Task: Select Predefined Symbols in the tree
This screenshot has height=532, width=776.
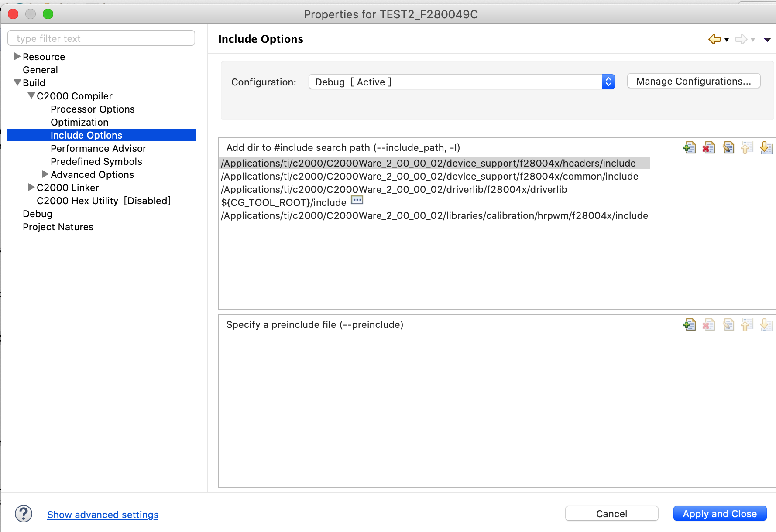Action: 96,161
